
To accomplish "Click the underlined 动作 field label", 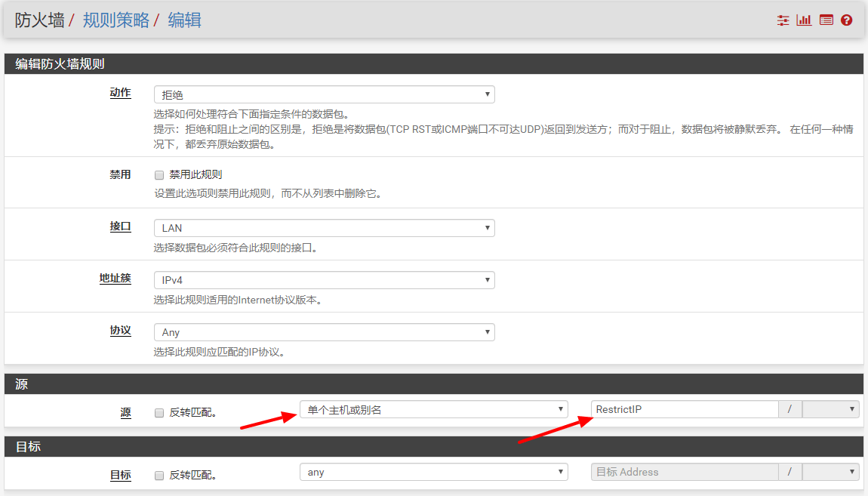I will click(120, 93).
